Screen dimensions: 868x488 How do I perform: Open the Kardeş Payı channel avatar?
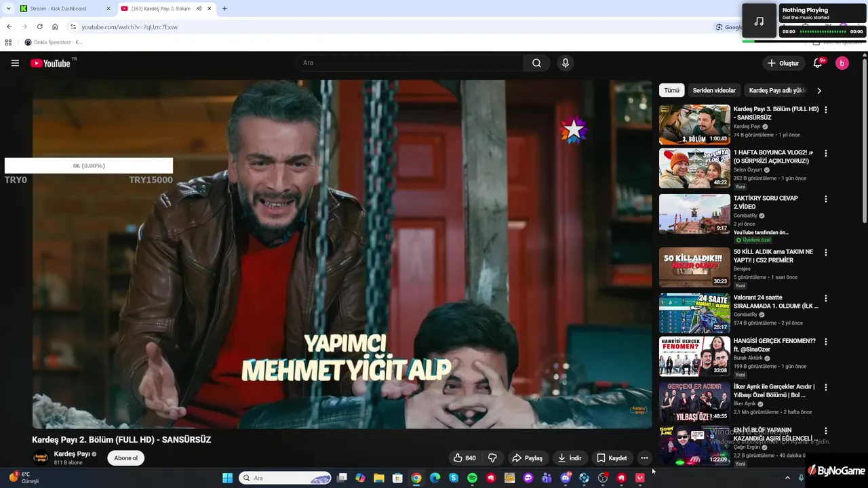[41, 457]
